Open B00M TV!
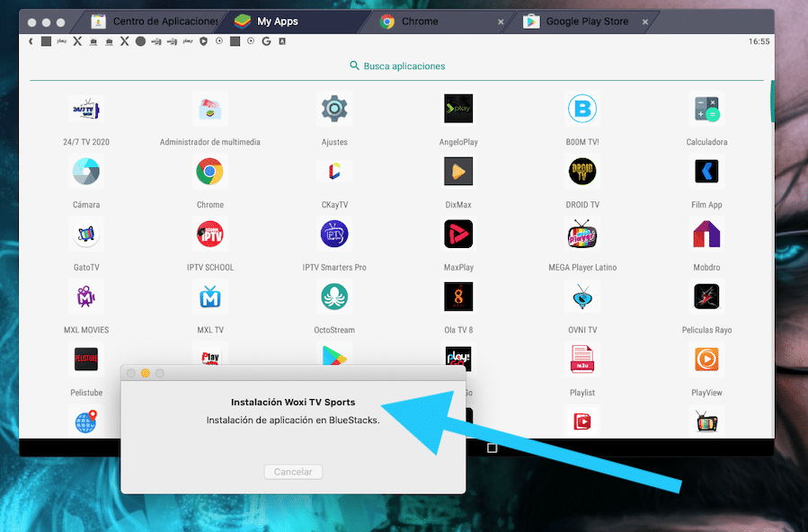 click(x=582, y=108)
